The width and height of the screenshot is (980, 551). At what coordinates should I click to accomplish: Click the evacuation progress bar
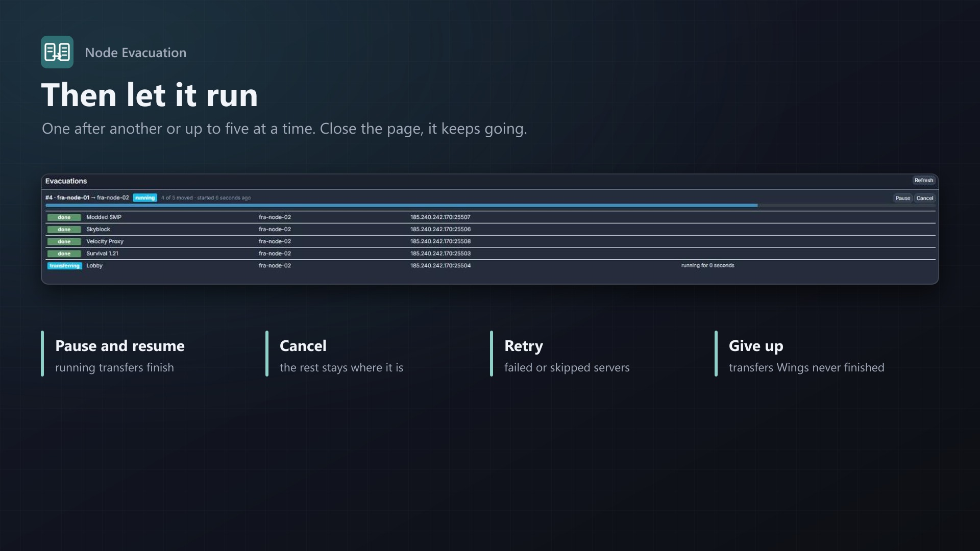490,206
